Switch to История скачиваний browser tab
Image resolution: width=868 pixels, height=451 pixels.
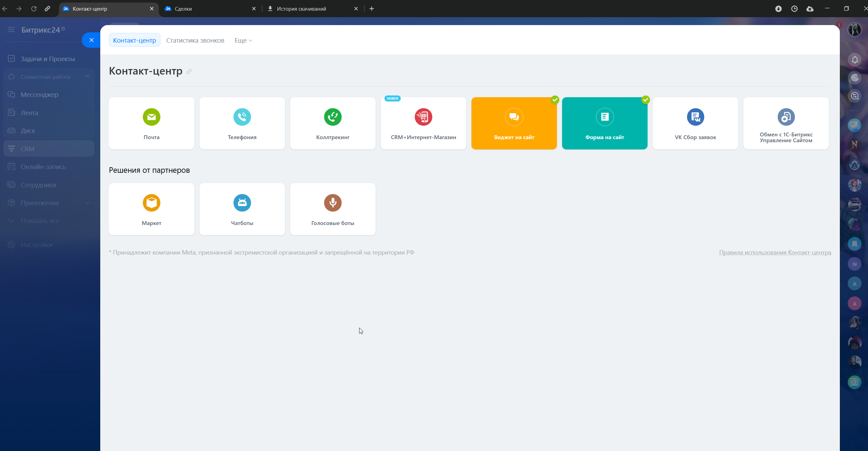(312, 9)
